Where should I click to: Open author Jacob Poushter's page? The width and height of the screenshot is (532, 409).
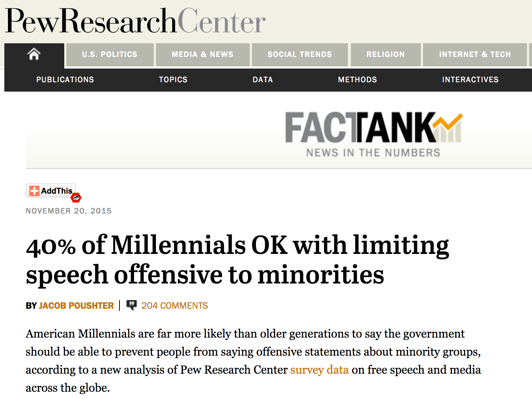click(76, 306)
